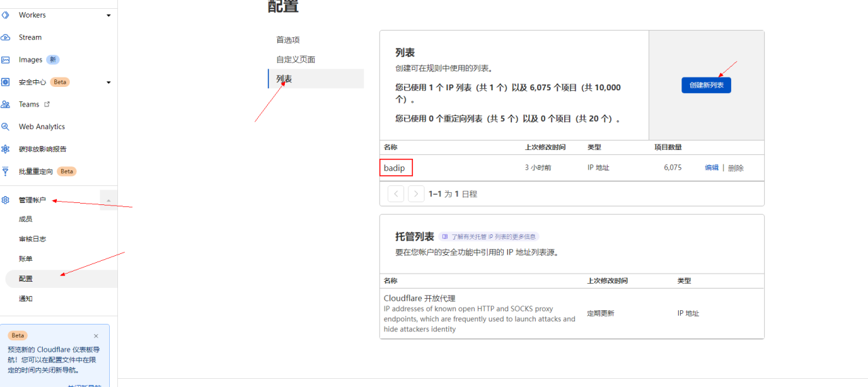This screenshot has width=868, height=387.
Task: Click the IP 地址 type cell for badip
Action: coord(598,168)
